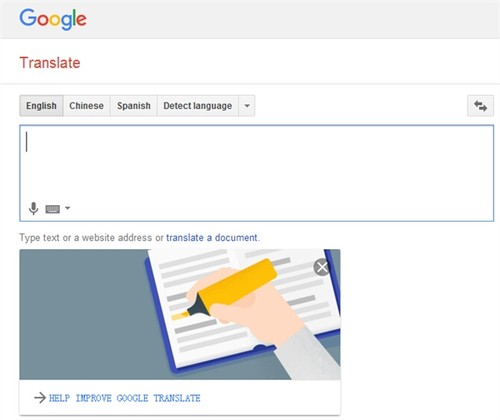Screen dimensions: 500x420
Task: Click the arrow beside Help Improve Google Translate
Action: point(40,398)
